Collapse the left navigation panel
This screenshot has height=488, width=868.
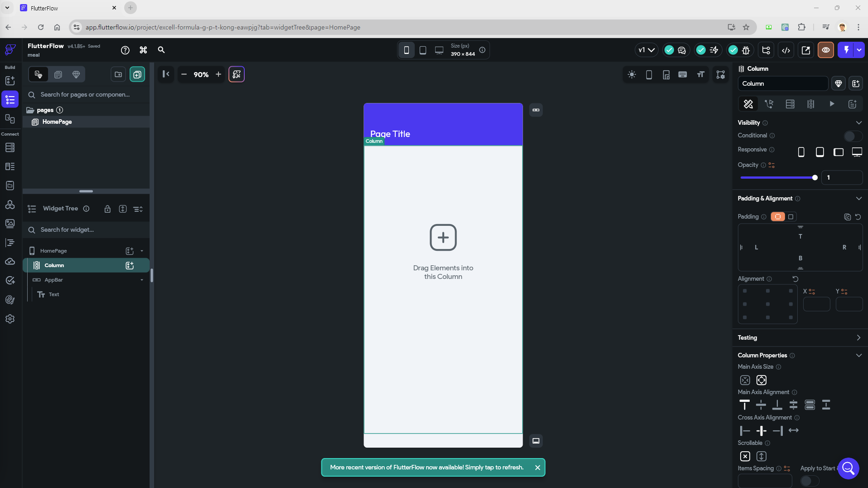[166, 74]
